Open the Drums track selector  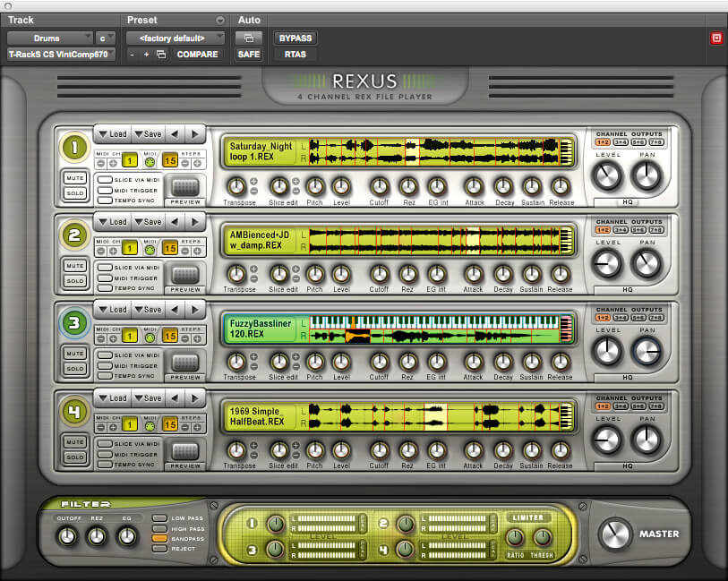point(49,38)
